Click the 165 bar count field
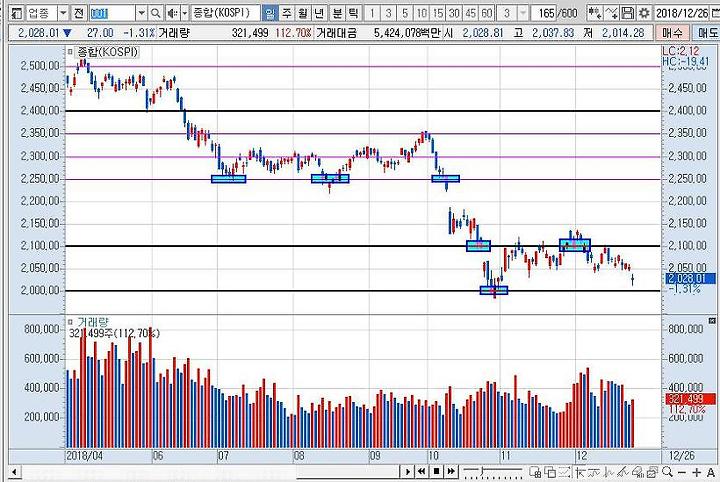Screen dimensions: 720x482 tap(546, 13)
